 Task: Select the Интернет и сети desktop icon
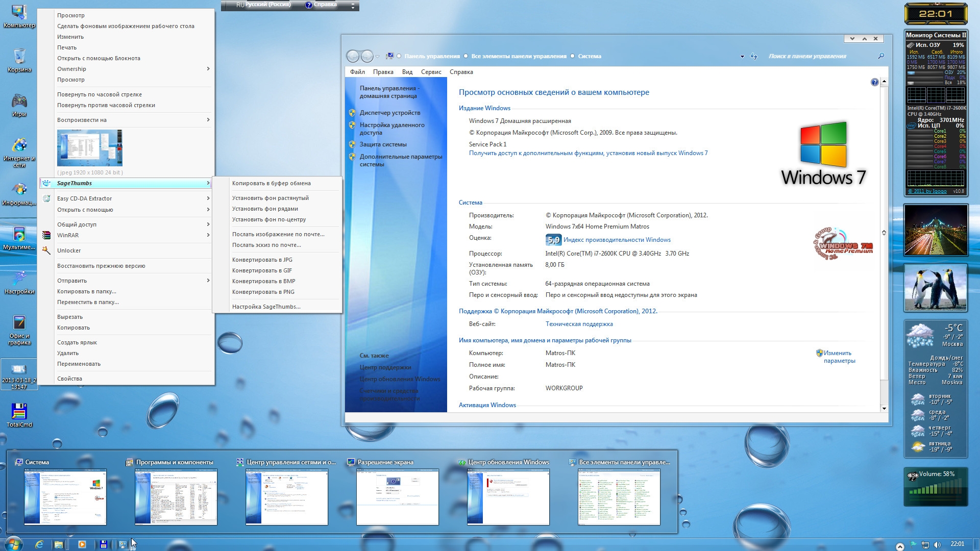pos(19,152)
